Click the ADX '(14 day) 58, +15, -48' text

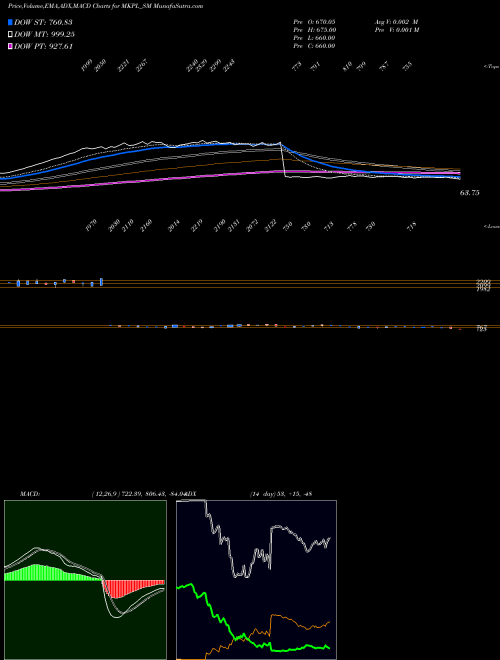click(281, 494)
